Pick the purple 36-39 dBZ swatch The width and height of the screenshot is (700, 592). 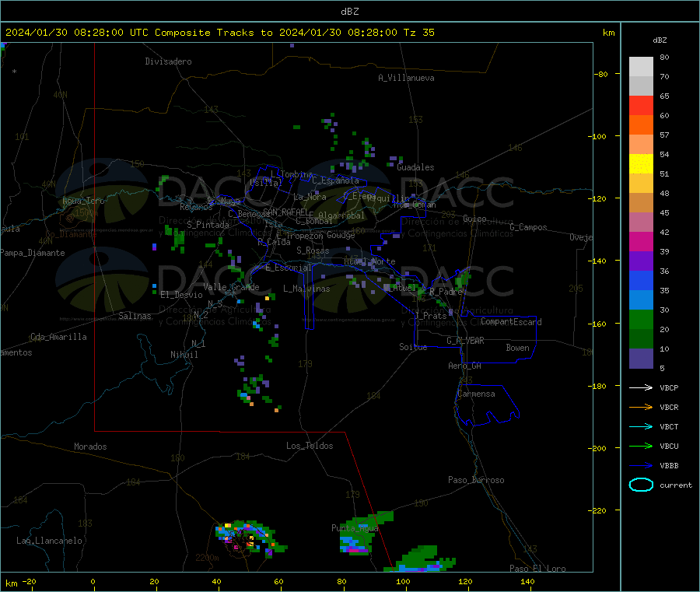[641, 261]
